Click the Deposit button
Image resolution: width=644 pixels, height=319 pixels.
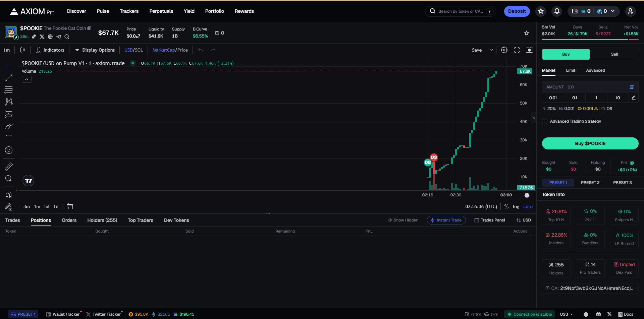pos(517,11)
